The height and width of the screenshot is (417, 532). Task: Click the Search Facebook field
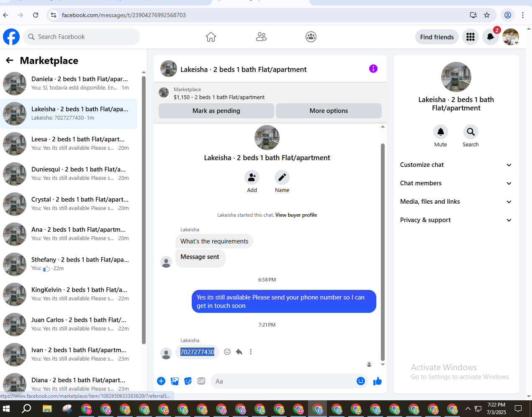(x=82, y=37)
